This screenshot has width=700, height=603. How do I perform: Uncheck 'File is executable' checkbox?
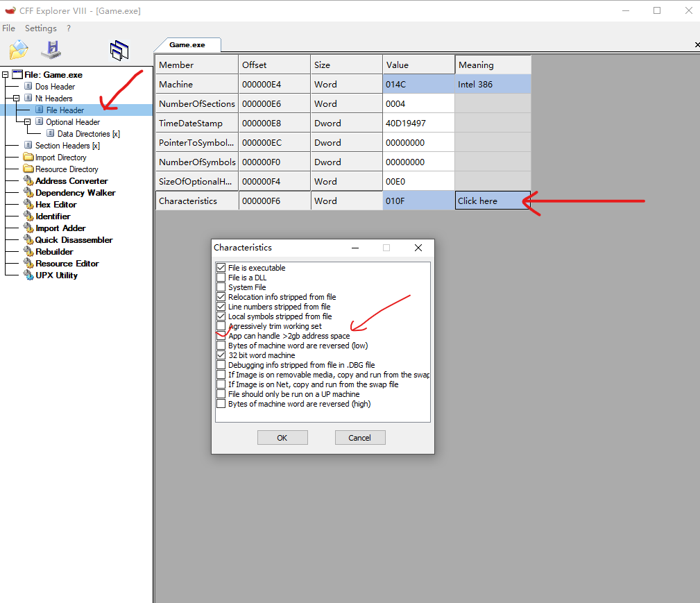221,268
